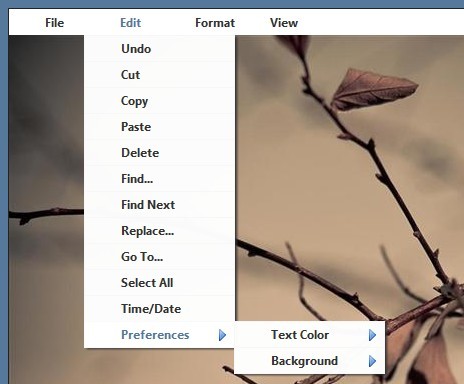Viewport: 464px width, 384px height.
Task: Expand Text Color arrow
Action: (x=372, y=335)
